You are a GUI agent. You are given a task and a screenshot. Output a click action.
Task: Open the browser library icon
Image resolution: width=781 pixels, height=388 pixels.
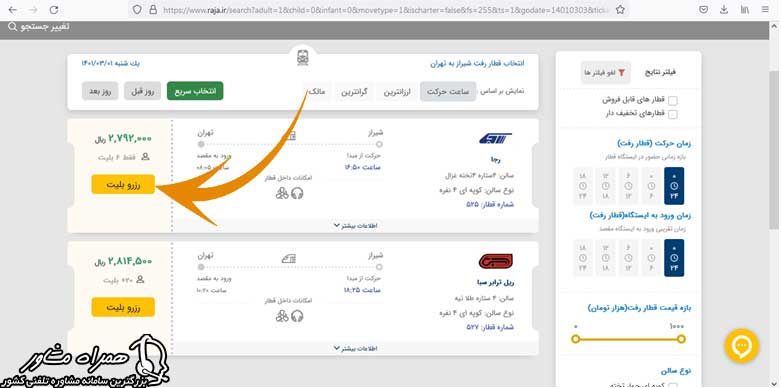[x=745, y=9]
